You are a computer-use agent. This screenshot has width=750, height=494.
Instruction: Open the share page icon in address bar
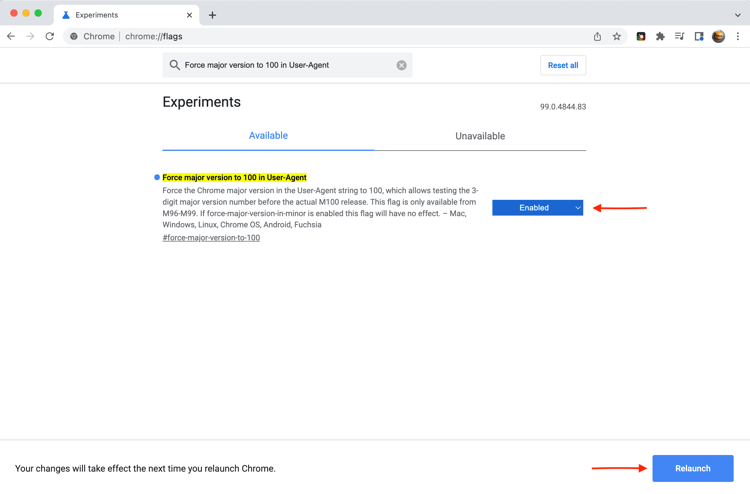coord(597,36)
